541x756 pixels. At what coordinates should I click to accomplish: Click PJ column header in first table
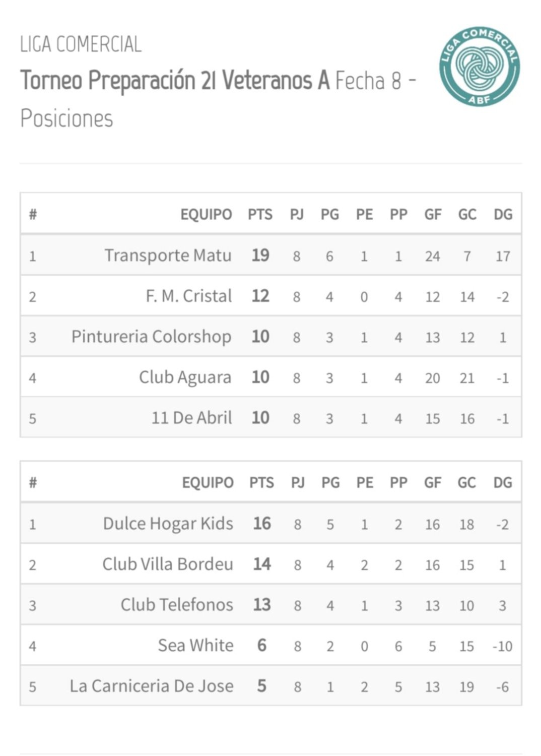coord(297,215)
